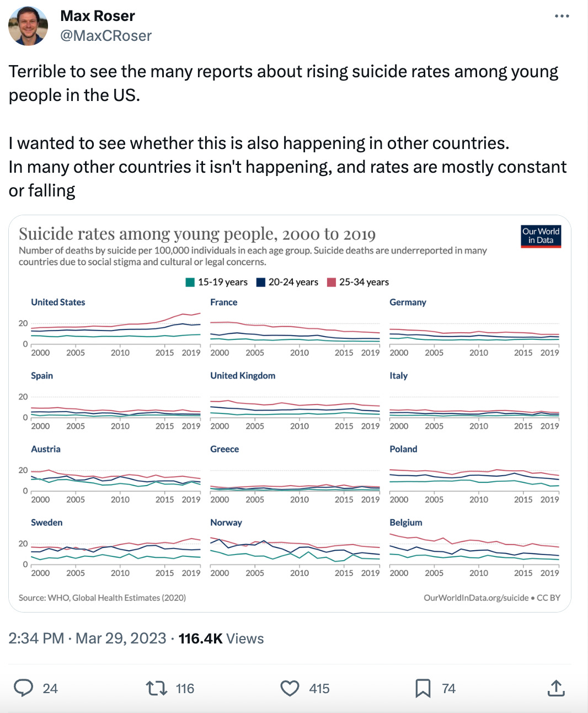Viewport: 588px width, 713px height.
Task: Share the tweet via the upload icon
Action: point(556,688)
